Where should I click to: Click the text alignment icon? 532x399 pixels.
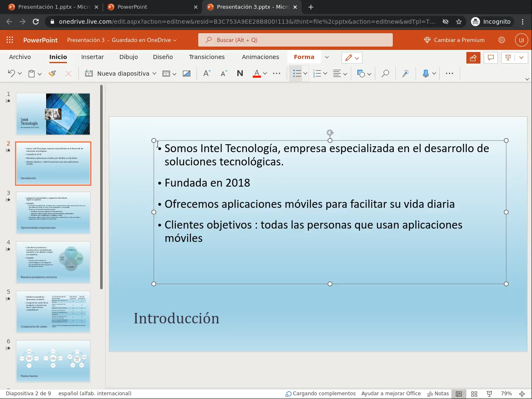(337, 74)
